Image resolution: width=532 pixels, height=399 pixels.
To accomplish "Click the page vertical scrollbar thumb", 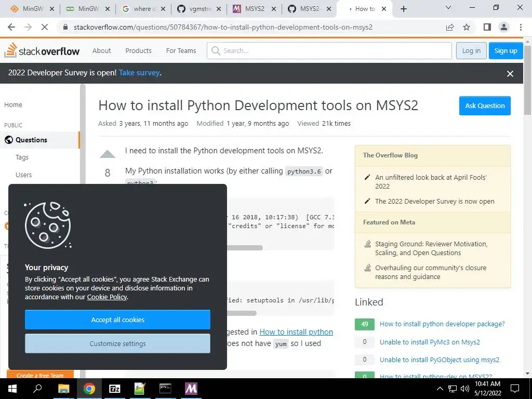I will [x=528, y=79].
